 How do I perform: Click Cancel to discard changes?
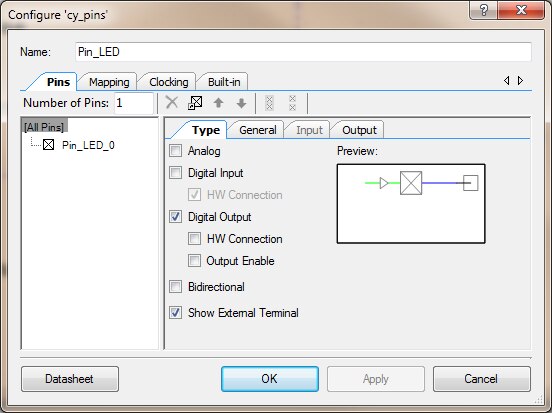[x=481, y=379]
